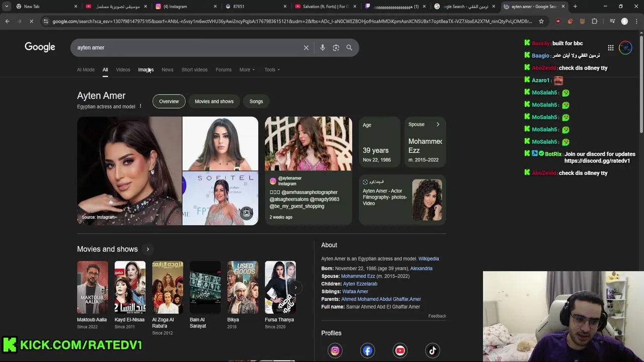The width and height of the screenshot is (644, 362).
Task: Open the discord.gg/ratedv1 chat link
Action: click(597, 161)
